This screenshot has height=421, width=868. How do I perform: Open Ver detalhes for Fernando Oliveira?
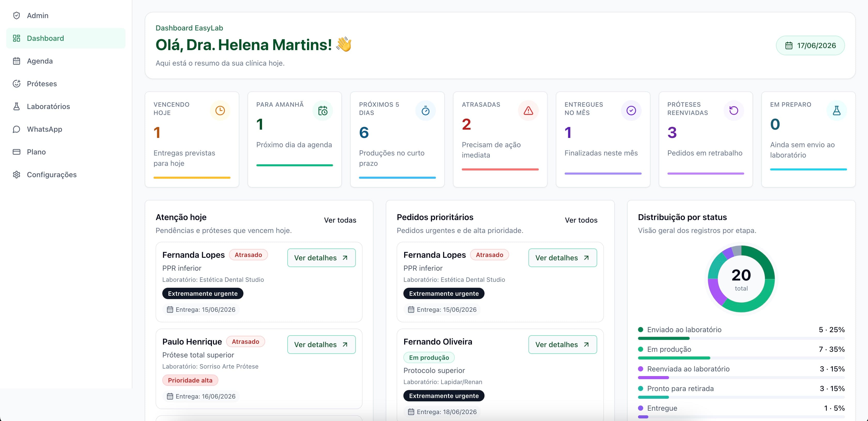pyautogui.click(x=563, y=345)
